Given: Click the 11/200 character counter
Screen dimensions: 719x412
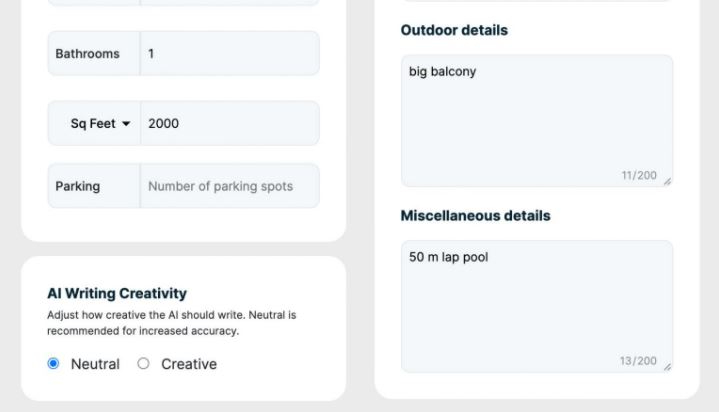Looking at the screenshot, I should tap(639, 176).
